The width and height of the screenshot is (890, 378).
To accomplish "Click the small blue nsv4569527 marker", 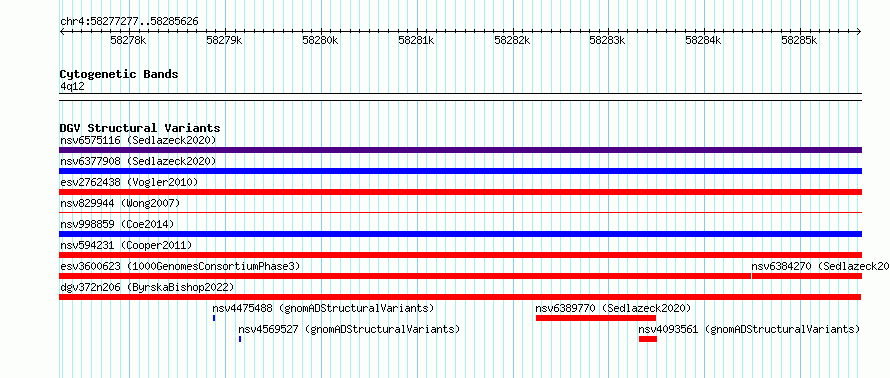I will (240, 339).
